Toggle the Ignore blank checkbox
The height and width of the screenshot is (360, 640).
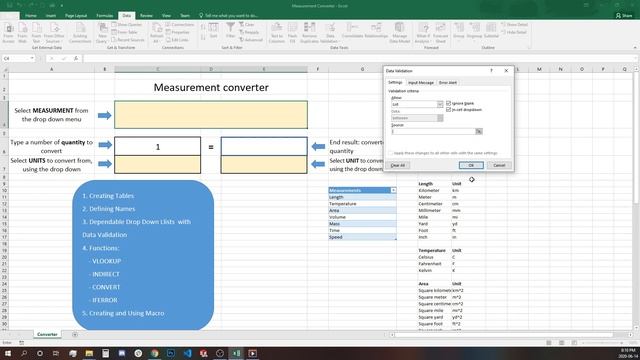(x=449, y=103)
